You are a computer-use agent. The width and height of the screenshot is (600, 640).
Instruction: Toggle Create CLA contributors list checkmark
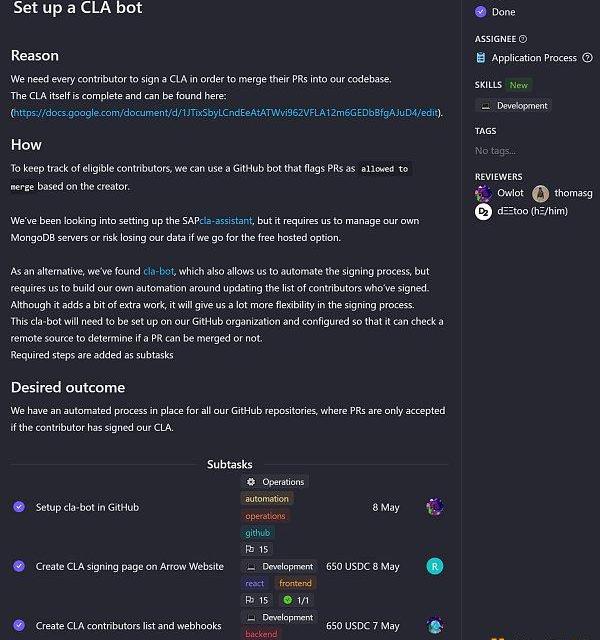tap(19, 626)
